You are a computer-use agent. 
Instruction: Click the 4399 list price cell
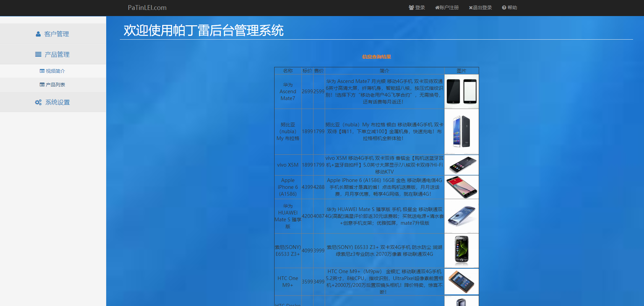307,187
